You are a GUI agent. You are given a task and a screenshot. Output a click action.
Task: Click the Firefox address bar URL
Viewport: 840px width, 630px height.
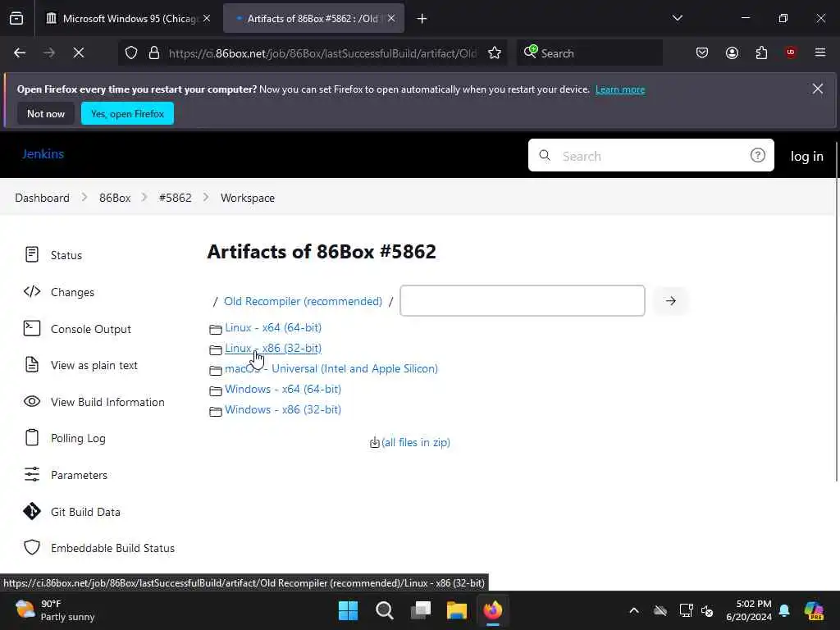(322, 53)
